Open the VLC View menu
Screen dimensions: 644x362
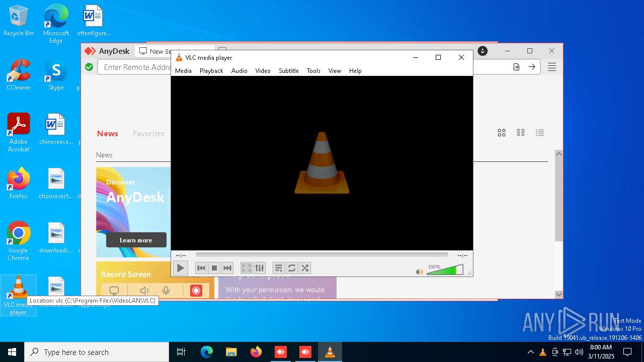coord(335,71)
